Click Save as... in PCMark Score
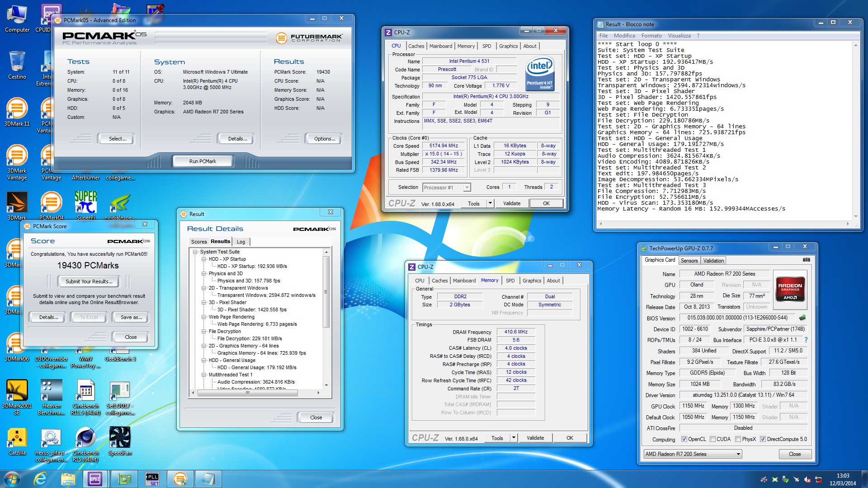 pos(131,317)
